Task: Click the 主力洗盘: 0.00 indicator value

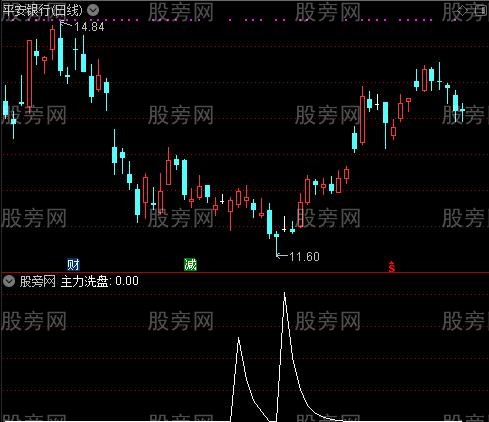Action: (x=100, y=281)
